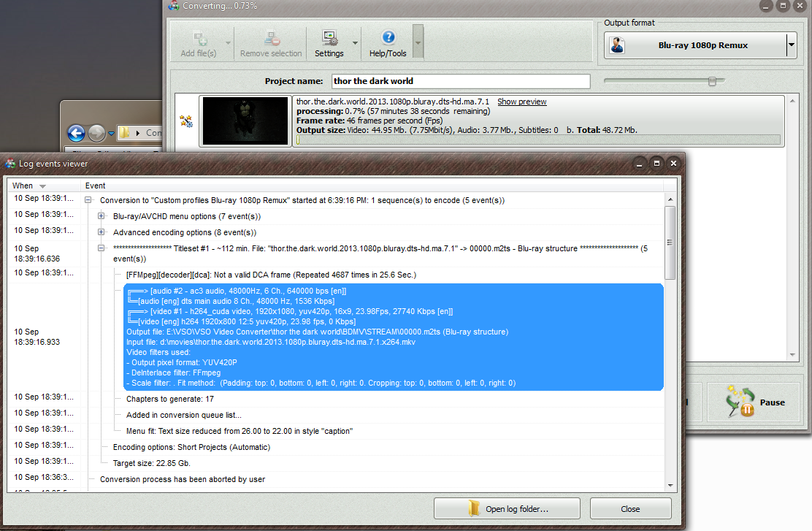Expand Advanced encoding options node
812x531 pixels.
click(x=101, y=232)
